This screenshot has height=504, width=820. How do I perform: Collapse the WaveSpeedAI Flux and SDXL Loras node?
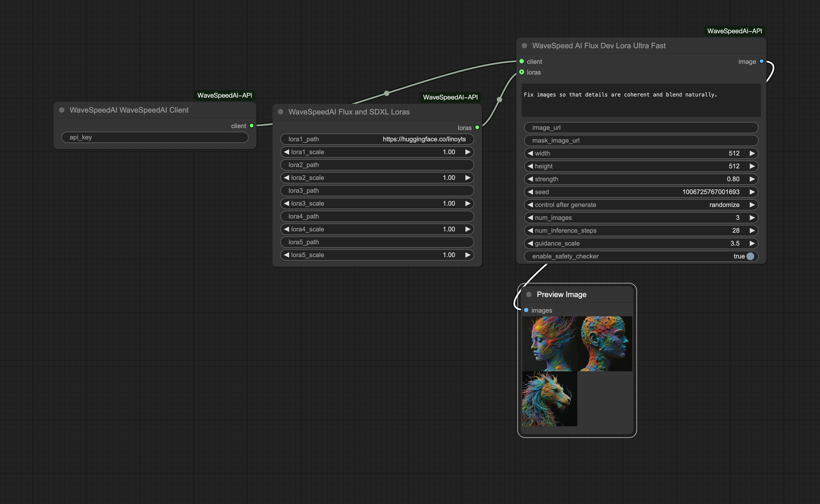coord(280,112)
